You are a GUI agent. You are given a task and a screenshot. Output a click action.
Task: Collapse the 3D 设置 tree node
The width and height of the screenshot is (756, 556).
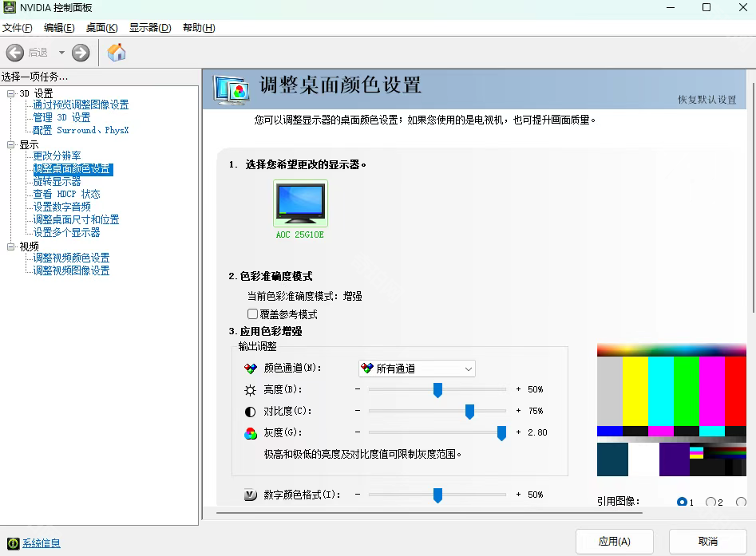click(x=10, y=93)
